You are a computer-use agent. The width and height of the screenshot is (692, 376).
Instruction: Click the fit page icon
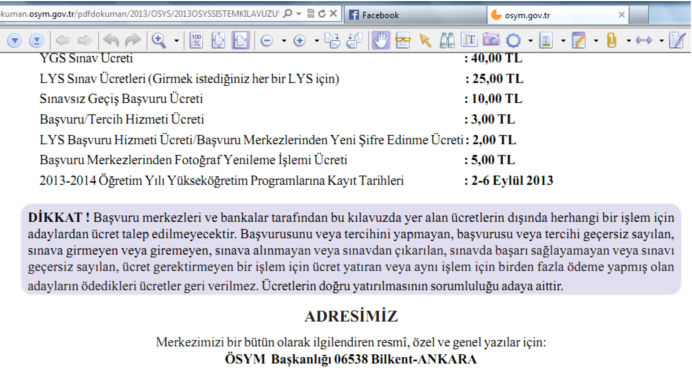pos(218,41)
